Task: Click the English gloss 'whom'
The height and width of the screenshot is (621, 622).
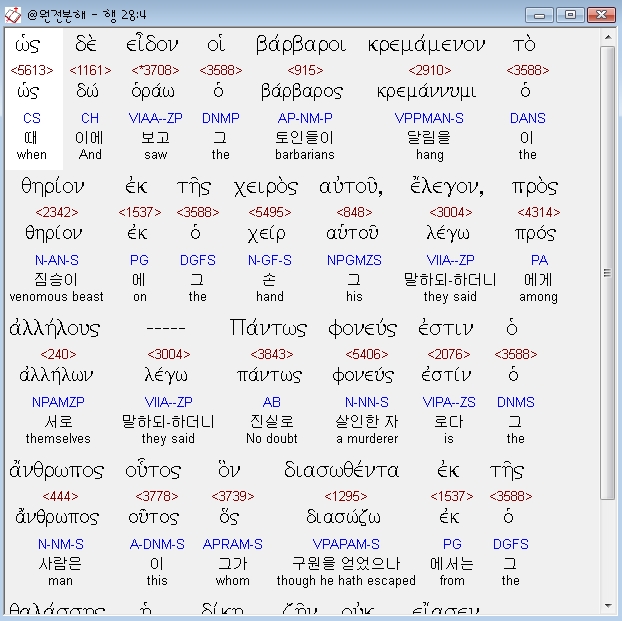Action: (x=233, y=581)
